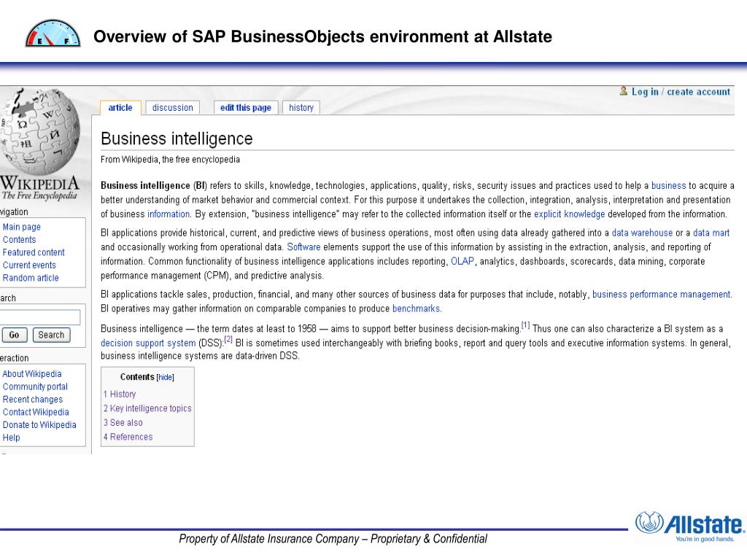Open the edit this page tab
Image resolution: width=747 pixels, height=560 pixels.
click(x=245, y=108)
